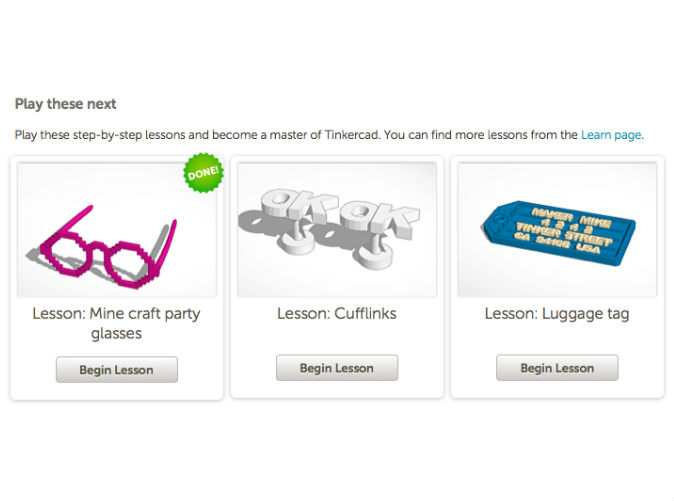
Task: Start the Cufflinks lesson with Begin Lesson
Action: (337, 368)
